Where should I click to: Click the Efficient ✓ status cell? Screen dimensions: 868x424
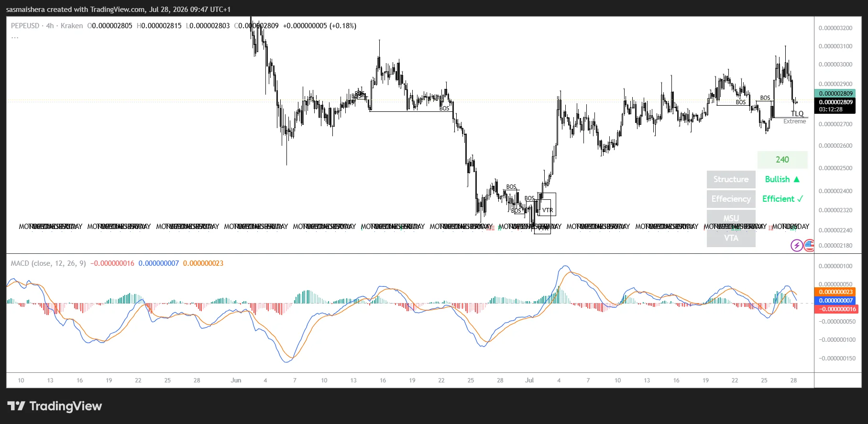[x=782, y=199]
